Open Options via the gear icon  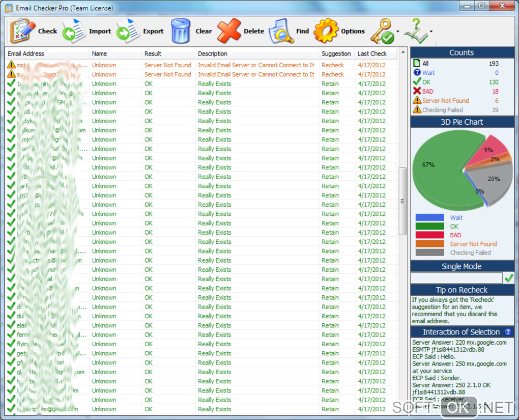326,31
